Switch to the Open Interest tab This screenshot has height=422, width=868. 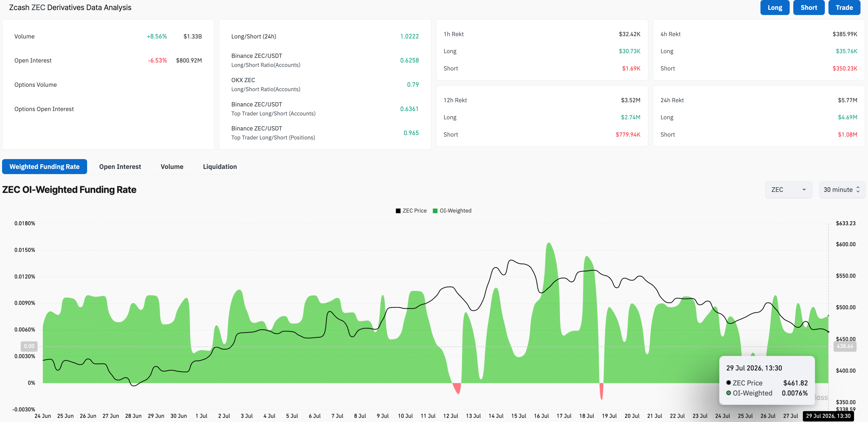(x=120, y=167)
